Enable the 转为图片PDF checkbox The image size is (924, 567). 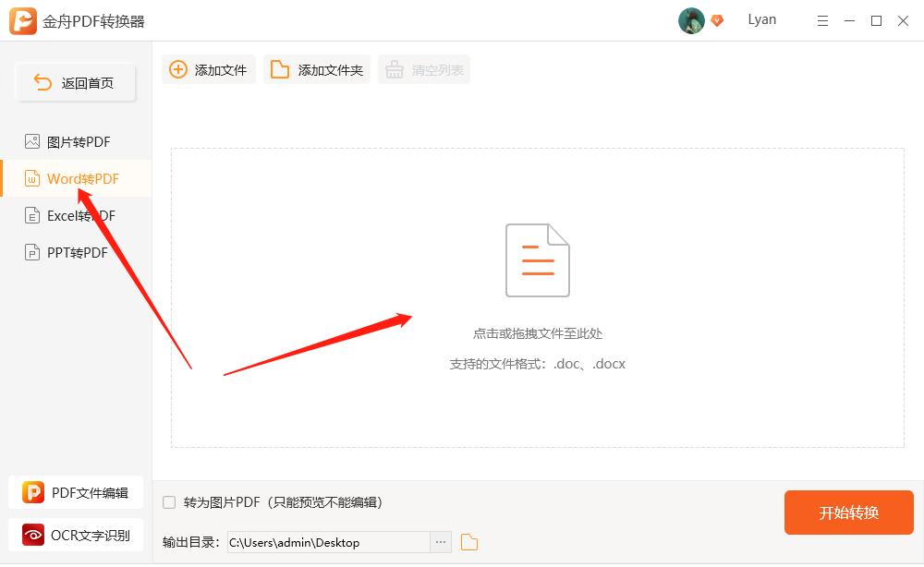[x=169, y=502]
